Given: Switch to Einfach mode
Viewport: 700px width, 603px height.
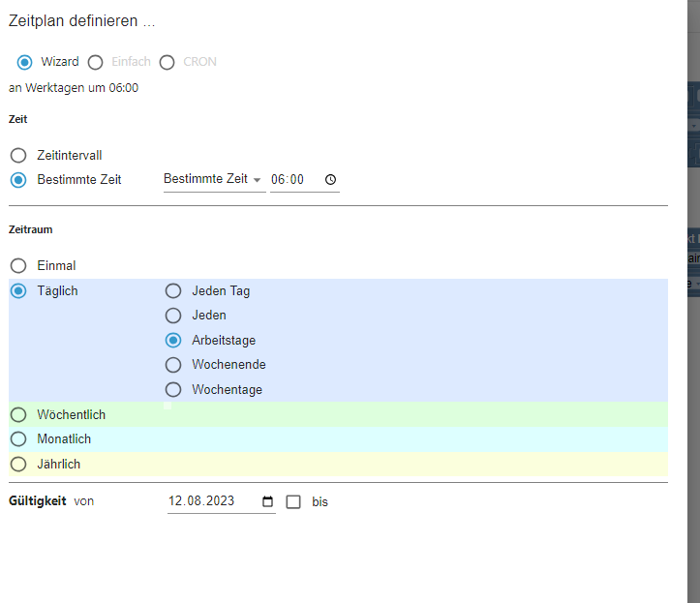Looking at the screenshot, I should [x=95, y=62].
